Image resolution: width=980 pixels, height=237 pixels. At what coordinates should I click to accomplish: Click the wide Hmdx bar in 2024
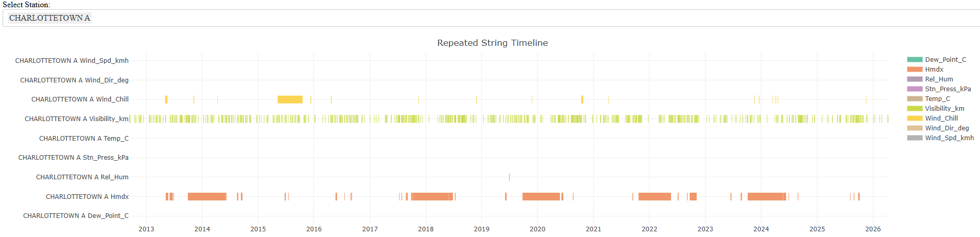pyautogui.click(x=766, y=196)
